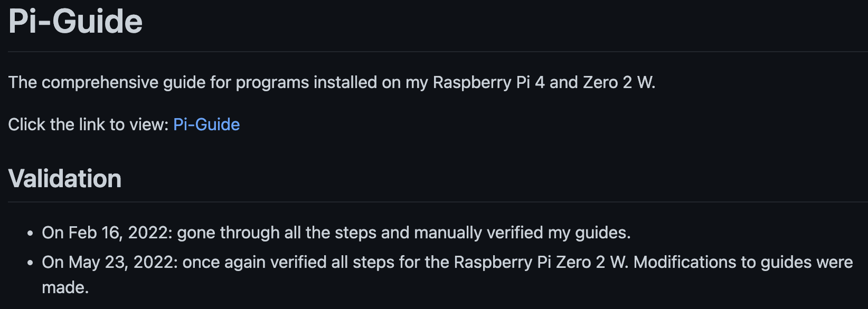868x309 pixels.
Task: Click the large Pi-Guide title heading
Action: [x=76, y=22]
